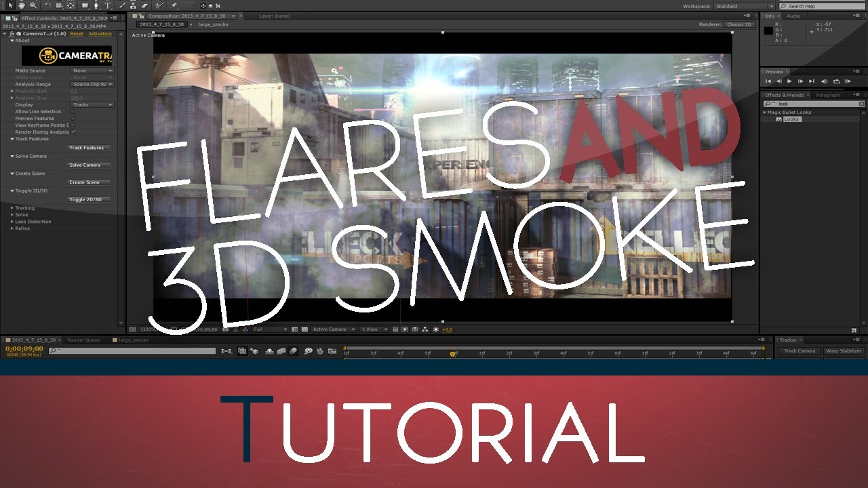Click the Info panel color swatch
The image size is (868, 488).
768,30
